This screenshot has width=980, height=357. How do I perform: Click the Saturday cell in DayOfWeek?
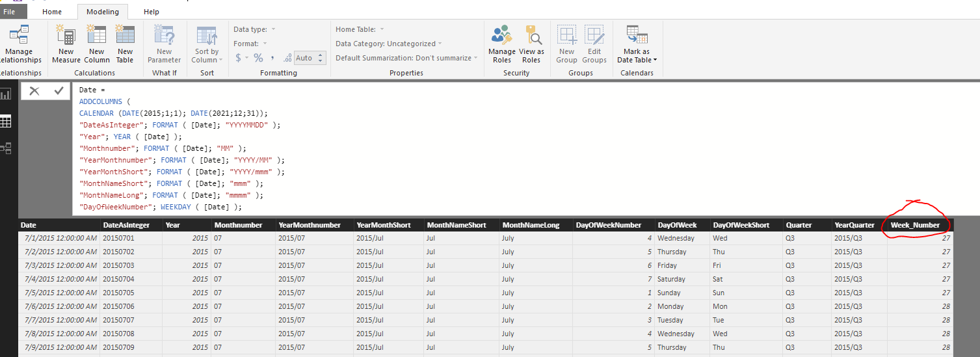pos(682,279)
